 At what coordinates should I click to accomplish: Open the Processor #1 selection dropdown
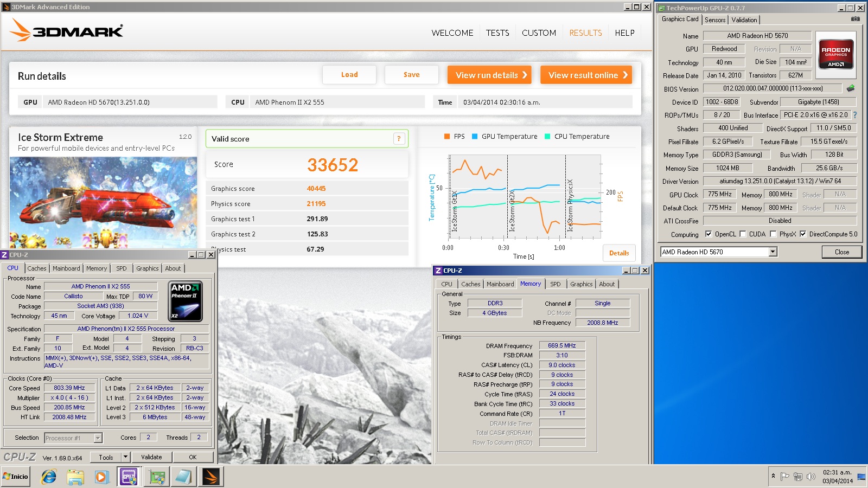click(x=98, y=438)
